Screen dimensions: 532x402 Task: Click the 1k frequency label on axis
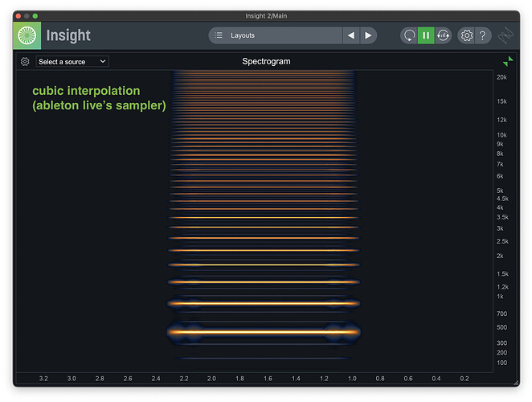click(500, 297)
